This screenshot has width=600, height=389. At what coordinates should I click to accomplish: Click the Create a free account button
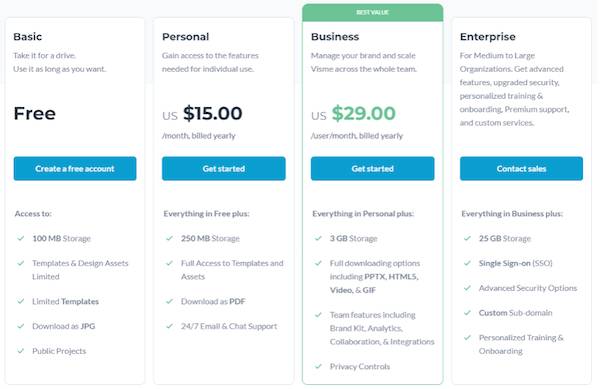(x=75, y=168)
